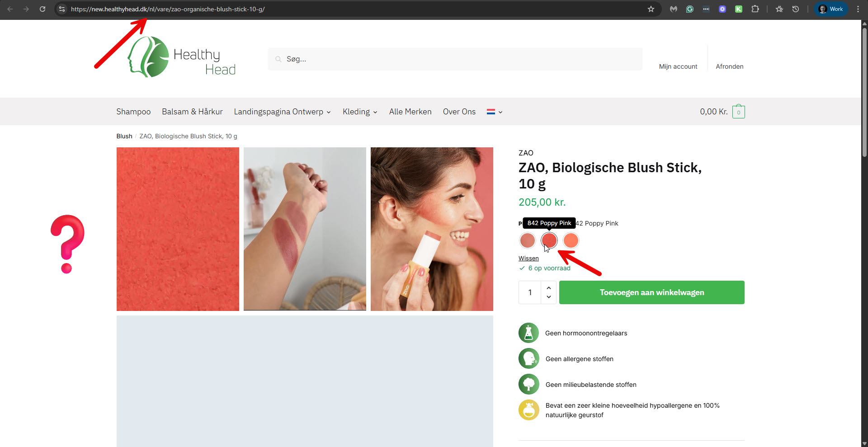868x447 pixels.
Task: Open the shopping cart icon
Action: pyautogui.click(x=739, y=112)
